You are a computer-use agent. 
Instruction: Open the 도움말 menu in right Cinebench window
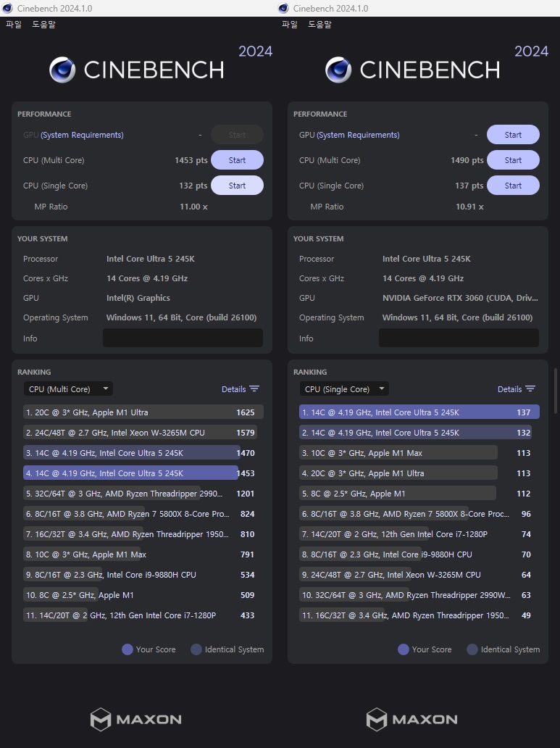pos(319,24)
